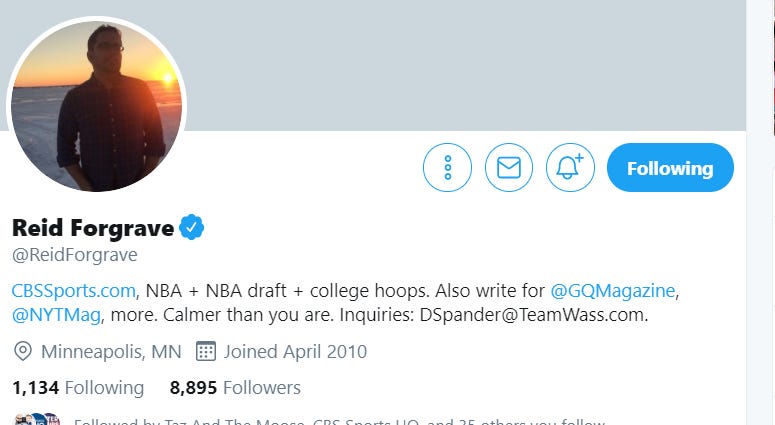This screenshot has height=425, width=775.
Task: Toggle the Following button to unfollow
Action: click(x=670, y=168)
